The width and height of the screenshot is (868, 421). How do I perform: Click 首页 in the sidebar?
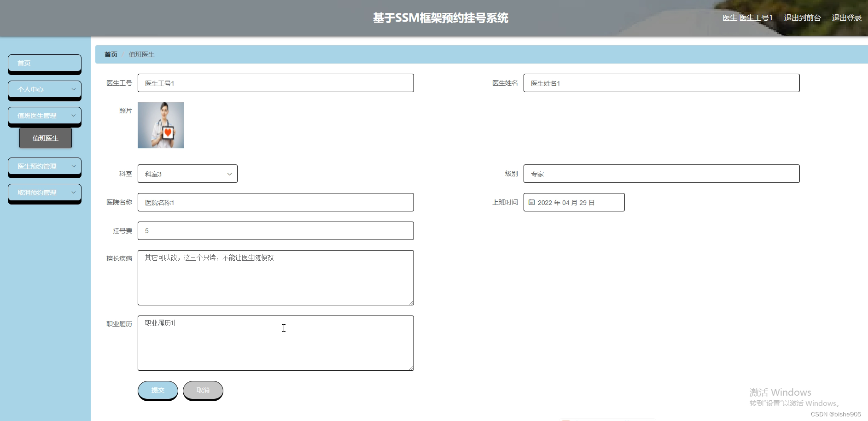coord(44,63)
